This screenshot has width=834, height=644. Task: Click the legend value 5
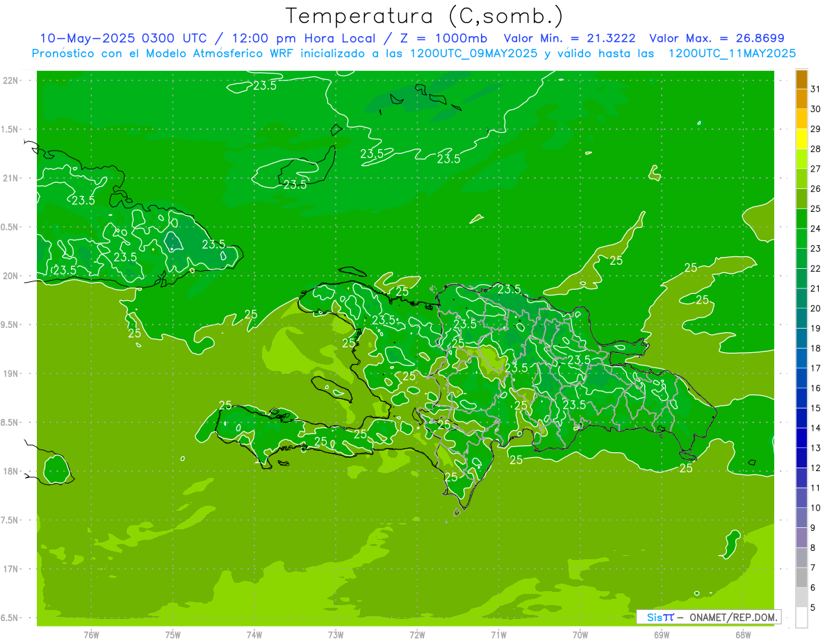pos(813,608)
